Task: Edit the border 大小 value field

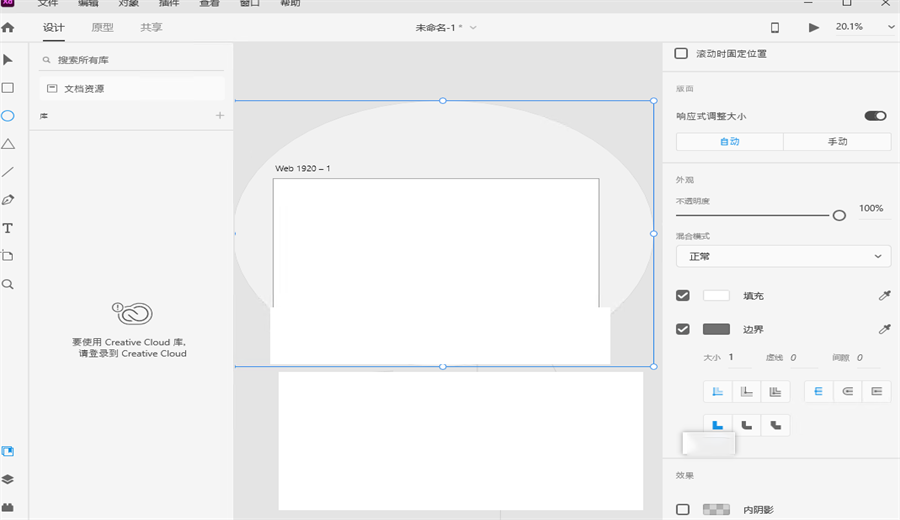Action: (739, 357)
